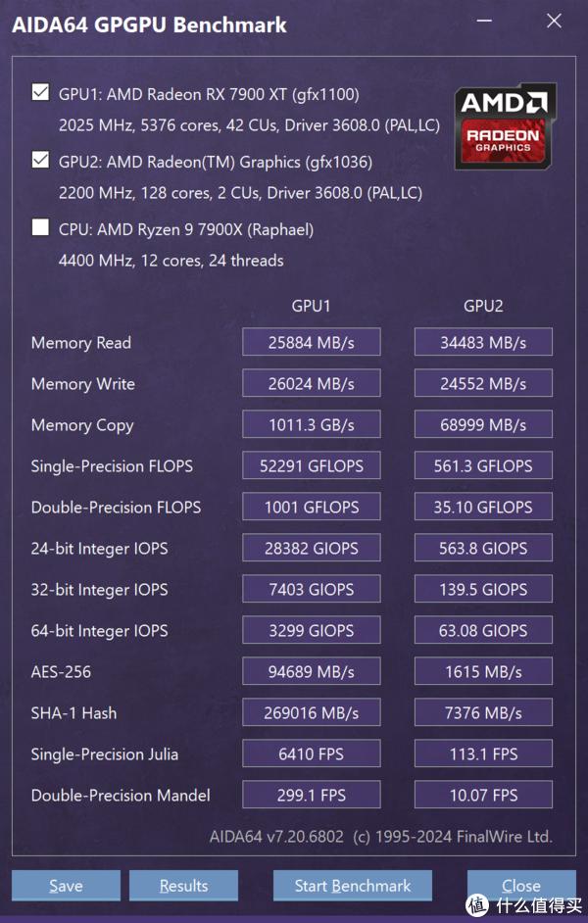Uncheck the GPU1 Radeon RX 7900 XT checkbox

[x=40, y=92]
